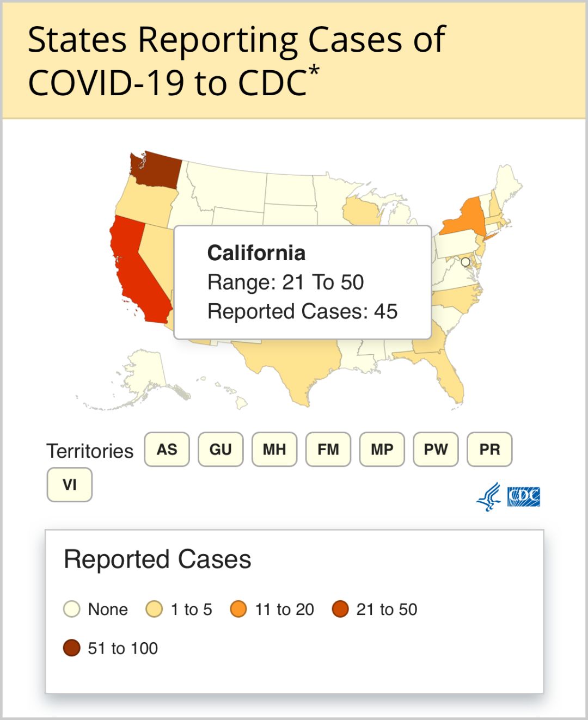Click Washington state on the map
Screen dimensions: 588x720
tap(158, 170)
